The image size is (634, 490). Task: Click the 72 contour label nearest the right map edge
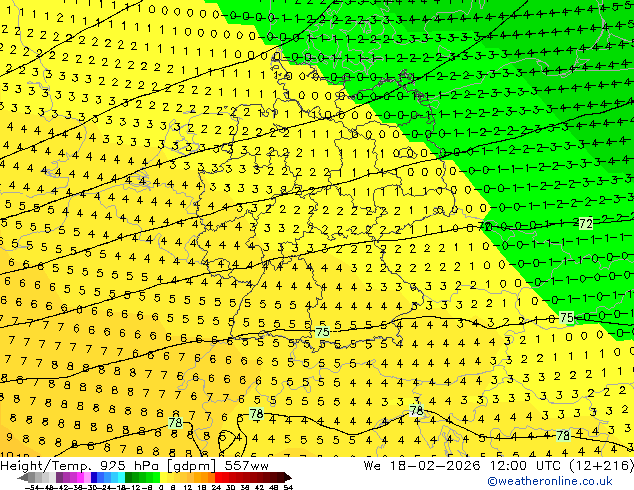[x=585, y=224]
